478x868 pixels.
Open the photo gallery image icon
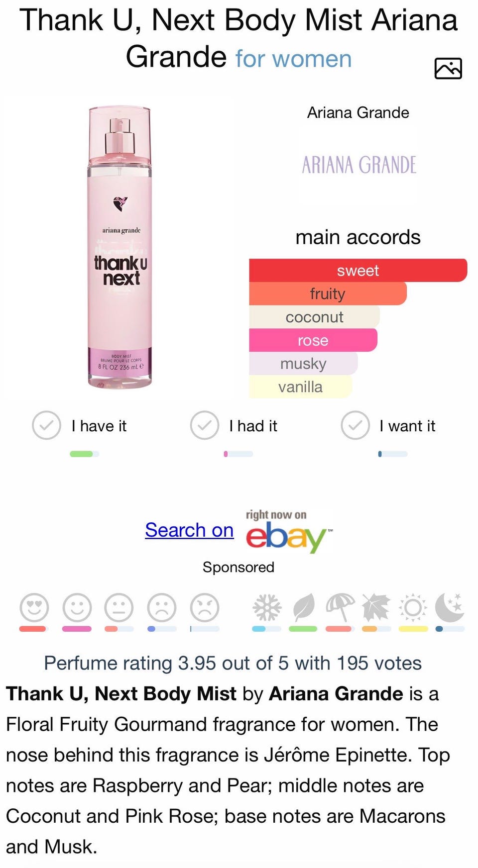[x=448, y=68]
